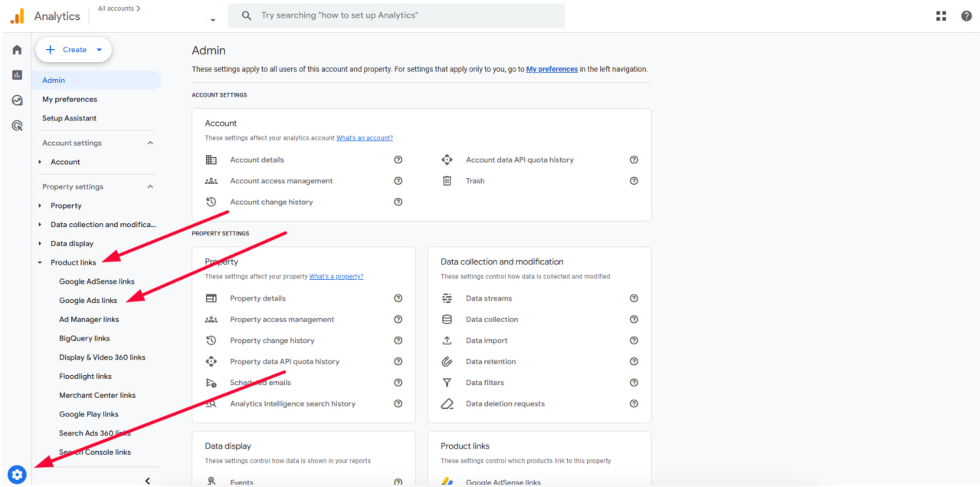Open Google Ads links in sidebar
This screenshot has height=487, width=980.
click(88, 301)
